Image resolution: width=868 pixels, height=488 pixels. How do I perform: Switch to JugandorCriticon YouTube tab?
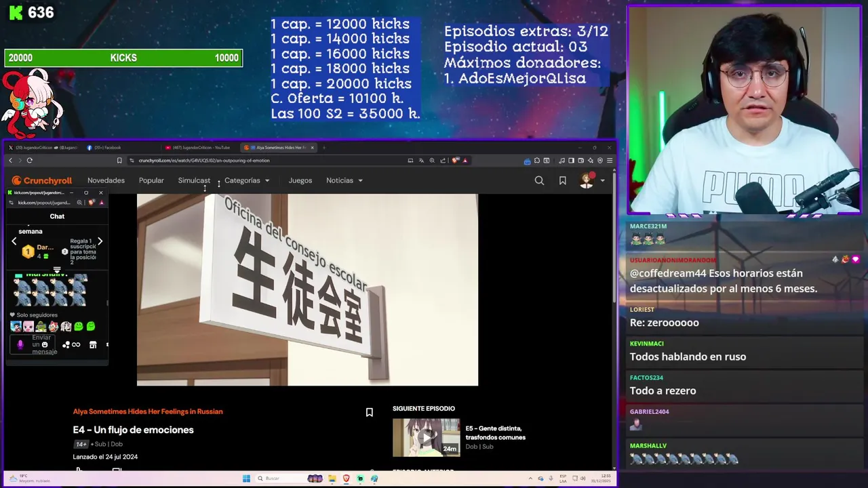coord(201,147)
